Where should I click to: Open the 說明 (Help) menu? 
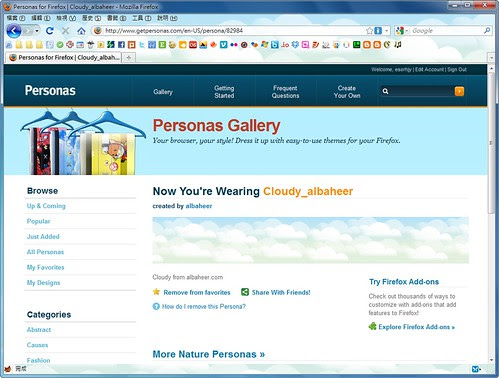pyautogui.click(x=167, y=18)
